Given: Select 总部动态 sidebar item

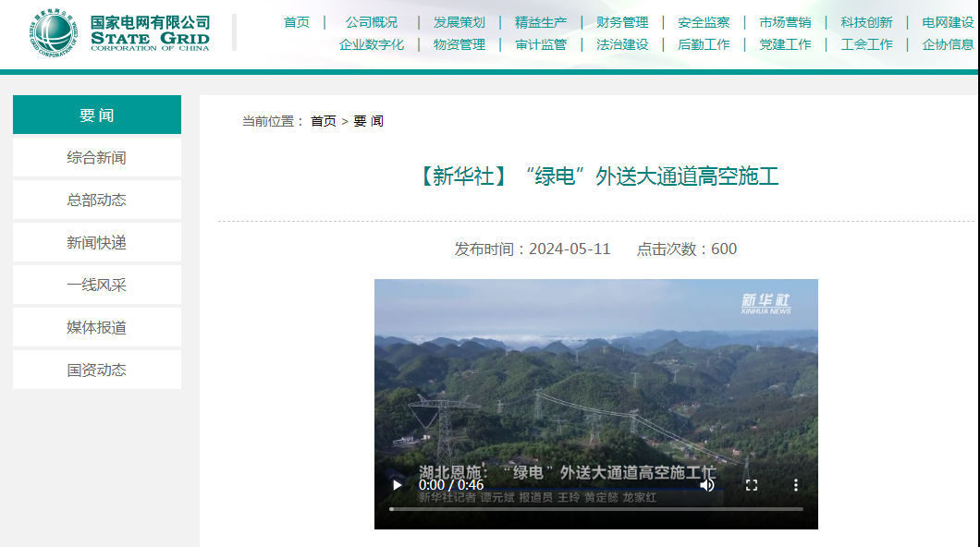Looking at the screenshot, I should [x=96, y=201].
